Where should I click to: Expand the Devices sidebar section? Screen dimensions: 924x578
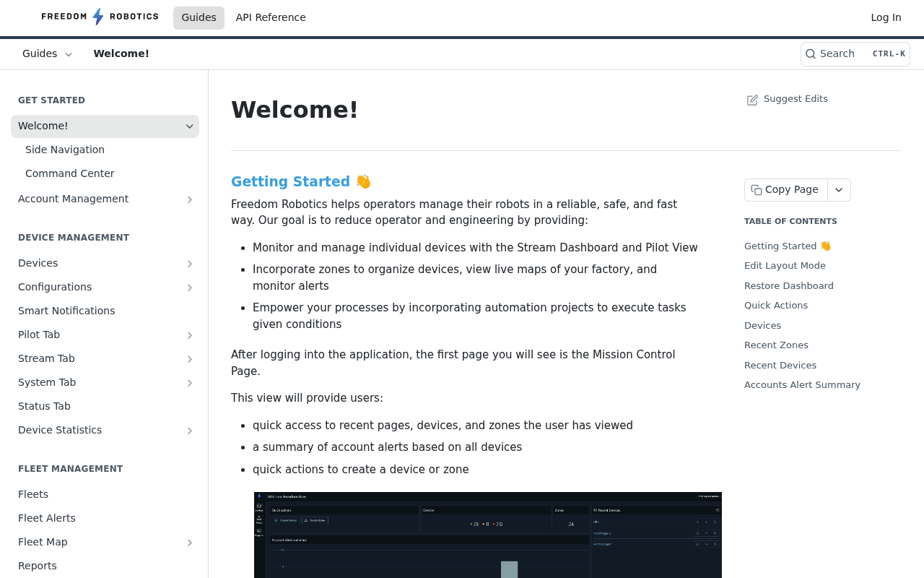point(190,264)
